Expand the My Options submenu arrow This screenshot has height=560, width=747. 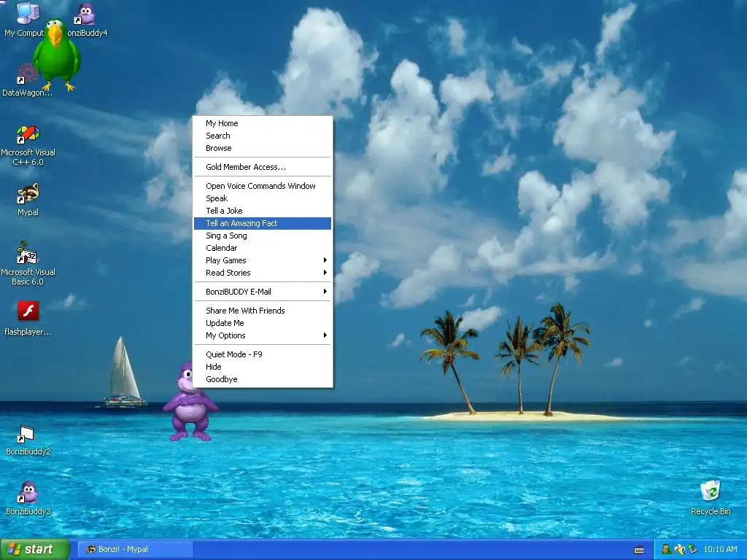[x=325, y=335]
